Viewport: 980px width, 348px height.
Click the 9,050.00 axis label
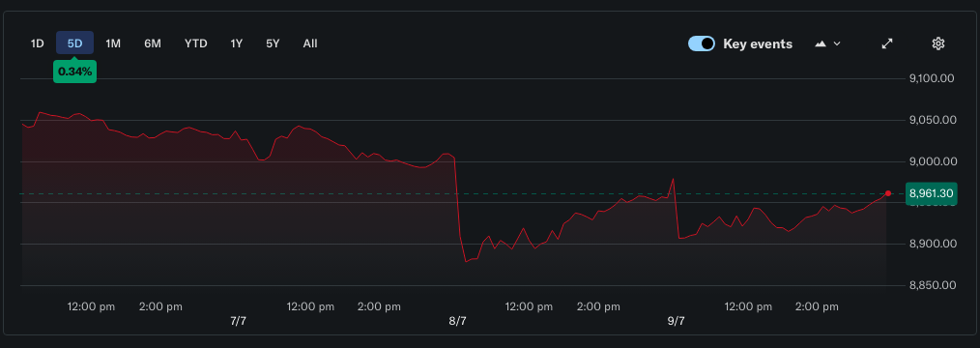(932, 120)
